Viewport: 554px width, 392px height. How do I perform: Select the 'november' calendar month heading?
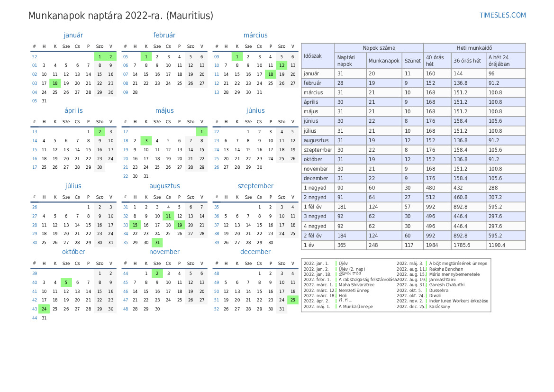164,252
